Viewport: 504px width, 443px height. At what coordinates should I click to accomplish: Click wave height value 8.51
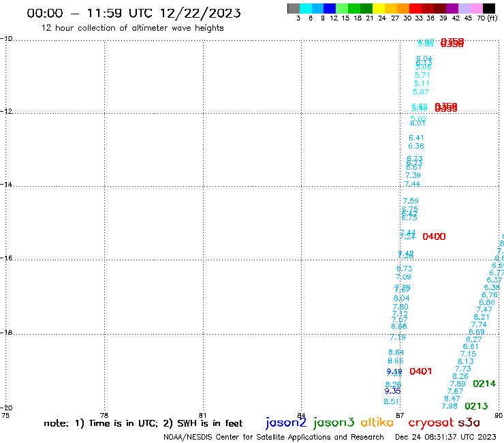392,401
